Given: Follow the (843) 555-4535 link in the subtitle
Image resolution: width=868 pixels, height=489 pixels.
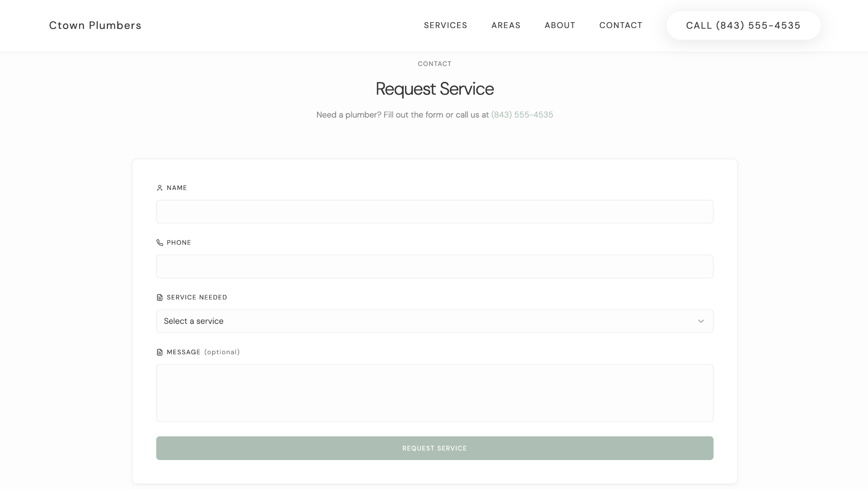Looking at the screenshot, I should point(522,115).
